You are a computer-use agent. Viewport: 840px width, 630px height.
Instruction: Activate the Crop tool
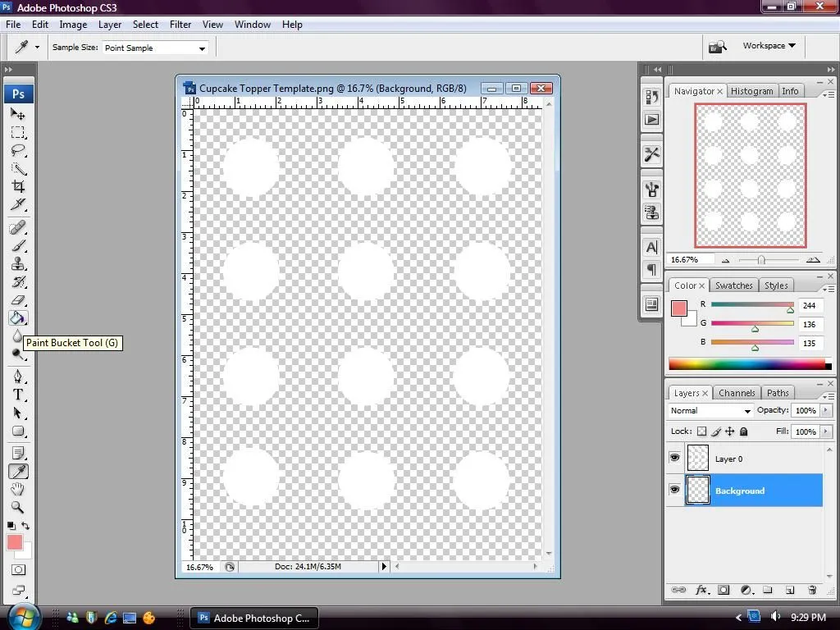(18, 185)
